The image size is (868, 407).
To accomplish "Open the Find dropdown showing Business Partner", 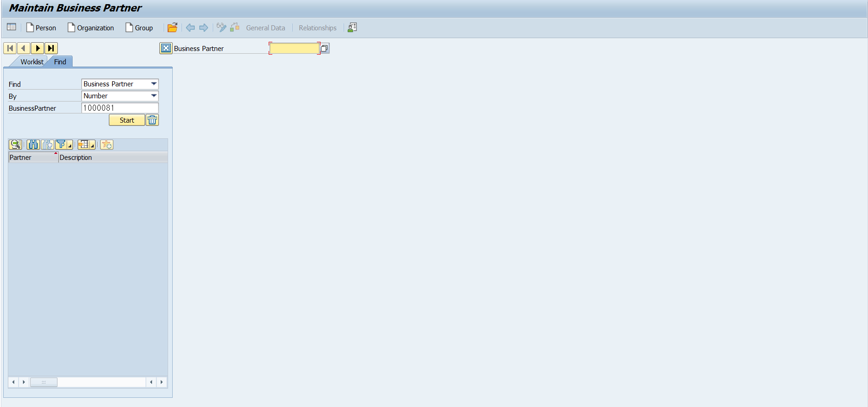I will pos(120,84).
